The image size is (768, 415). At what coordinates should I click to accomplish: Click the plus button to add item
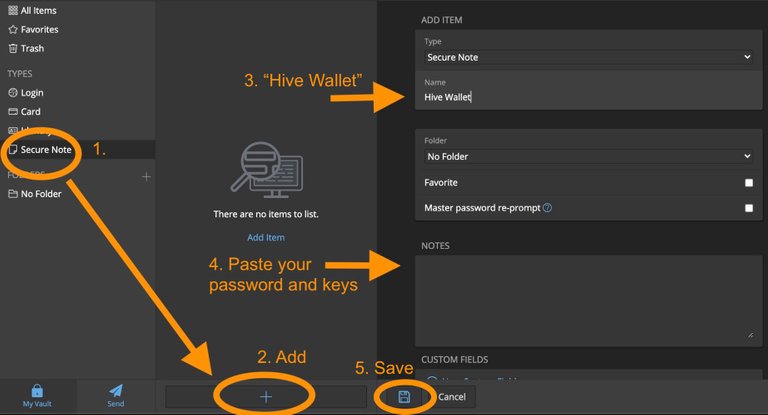(266, 396)
